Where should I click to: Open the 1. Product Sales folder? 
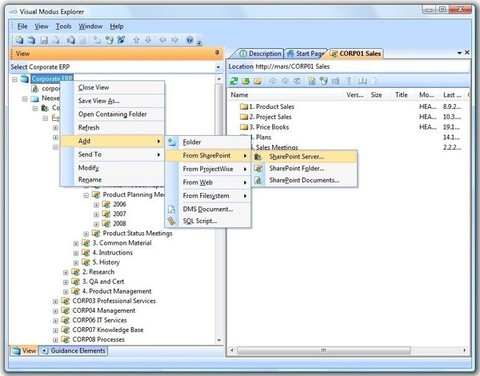[271, 107]
